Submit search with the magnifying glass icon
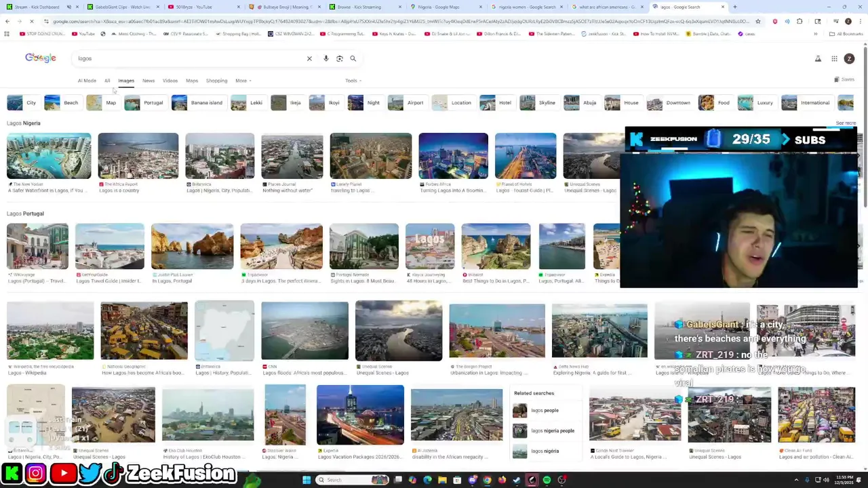This screenshot has width=868, height=488. coord(353,58)
